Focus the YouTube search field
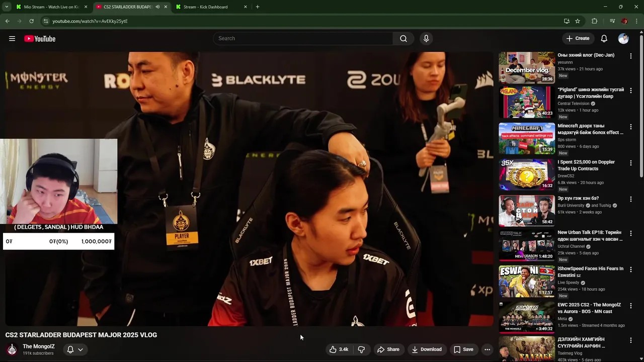This screenshot has height=362, width=644. click(x=303, y=39)
